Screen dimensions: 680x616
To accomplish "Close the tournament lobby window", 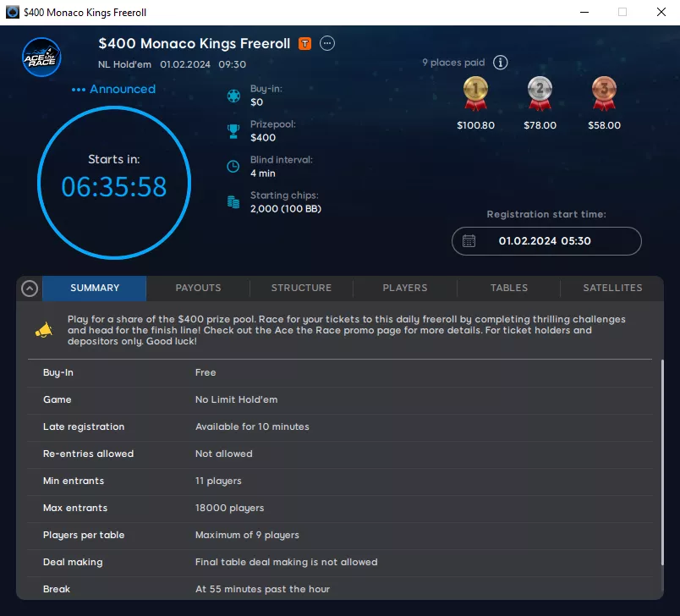I will click(x=661, y=12).
